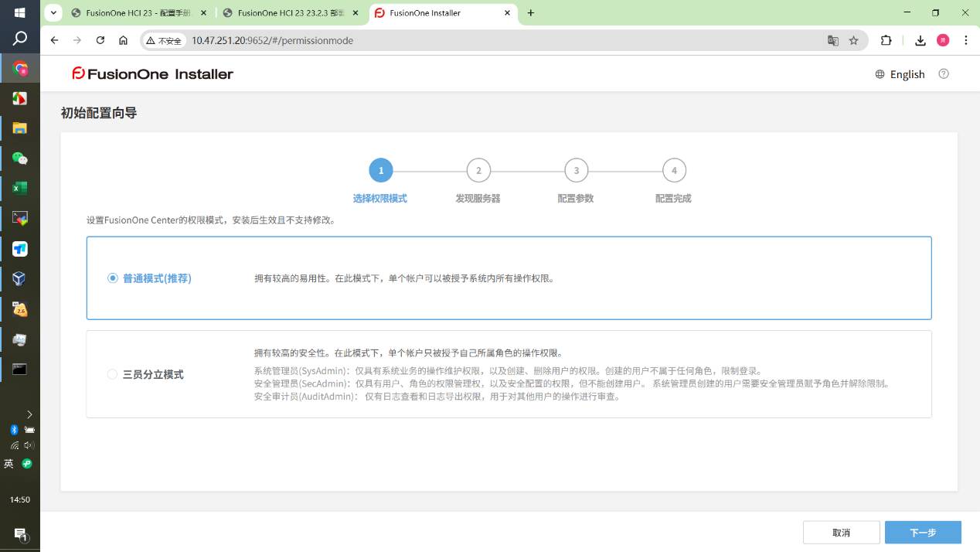Go forward in the browser
This screenshot has height=552, width=980.
tap(77, 41)
